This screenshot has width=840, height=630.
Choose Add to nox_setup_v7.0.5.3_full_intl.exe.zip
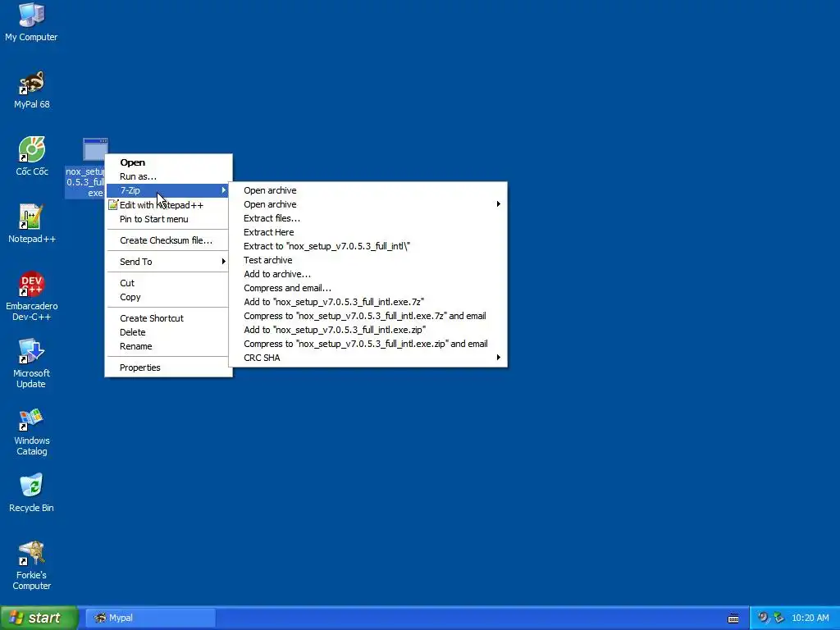pos(367,330)
